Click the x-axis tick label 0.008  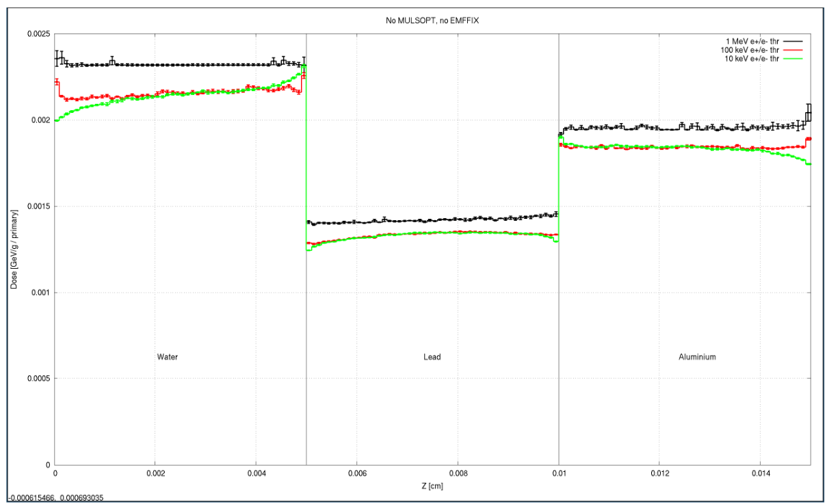pyautogui.click(x=458, y=473)
